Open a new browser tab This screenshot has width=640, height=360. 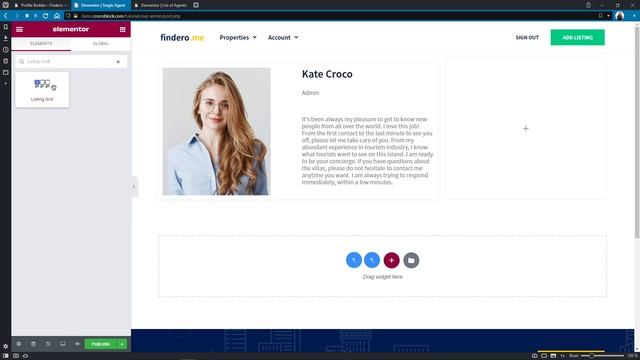pos(196,5)
